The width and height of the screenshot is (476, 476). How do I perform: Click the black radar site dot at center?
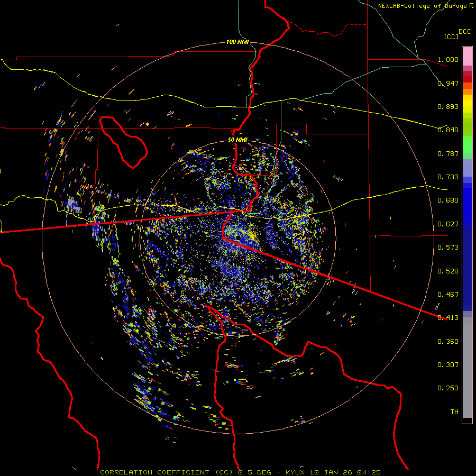tap(237, 237)
